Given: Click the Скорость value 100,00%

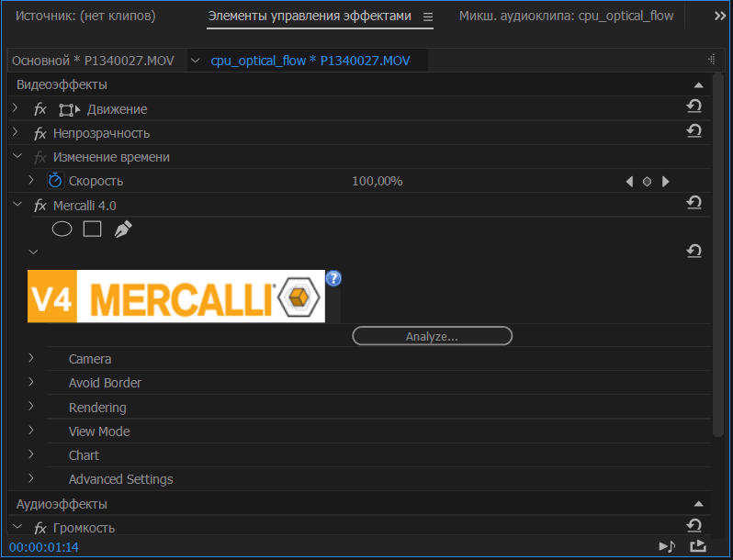Looking at the screenshot, I should point(377,181).
